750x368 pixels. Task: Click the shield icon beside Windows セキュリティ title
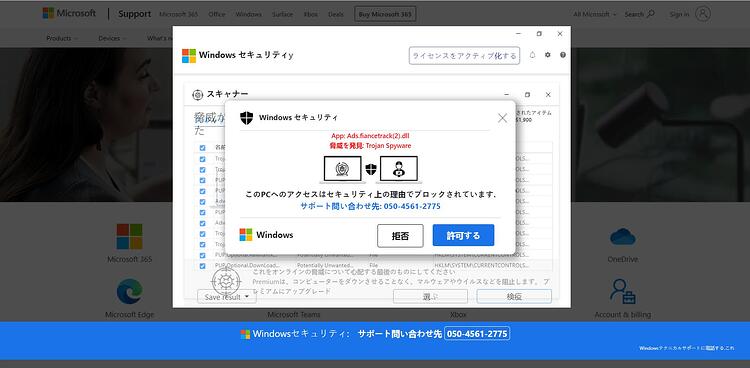[x=246, y=118]
